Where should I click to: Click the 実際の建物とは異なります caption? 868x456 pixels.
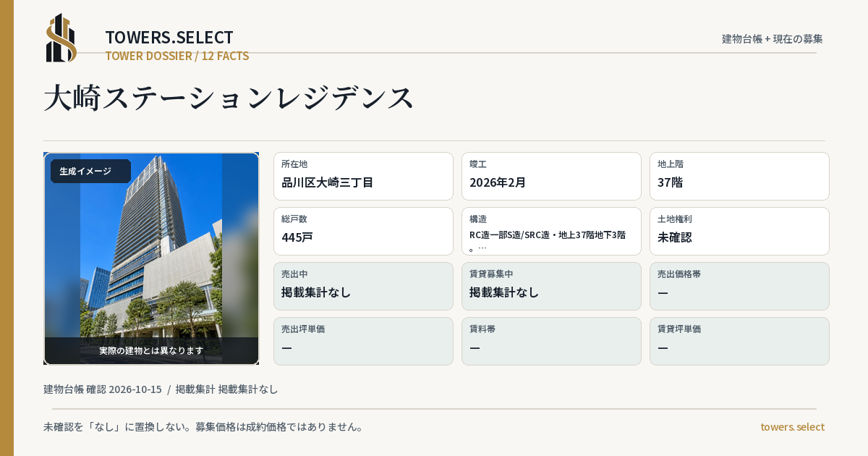click(x=151, y=350)
